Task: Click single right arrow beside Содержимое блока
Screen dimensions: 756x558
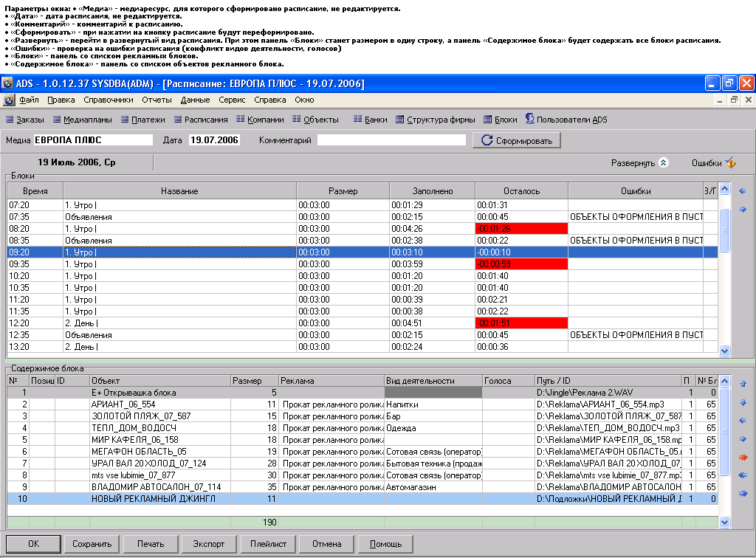Action: click(x=743, y=439)
